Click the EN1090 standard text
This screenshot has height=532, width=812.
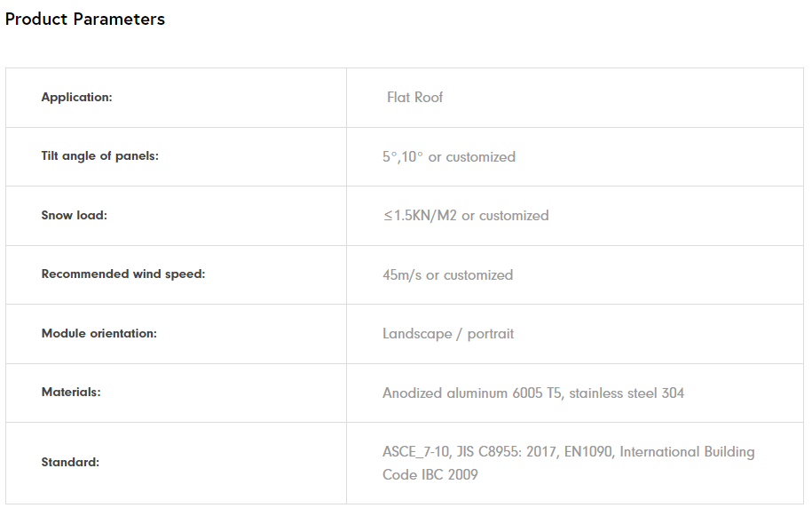(584, 451)
